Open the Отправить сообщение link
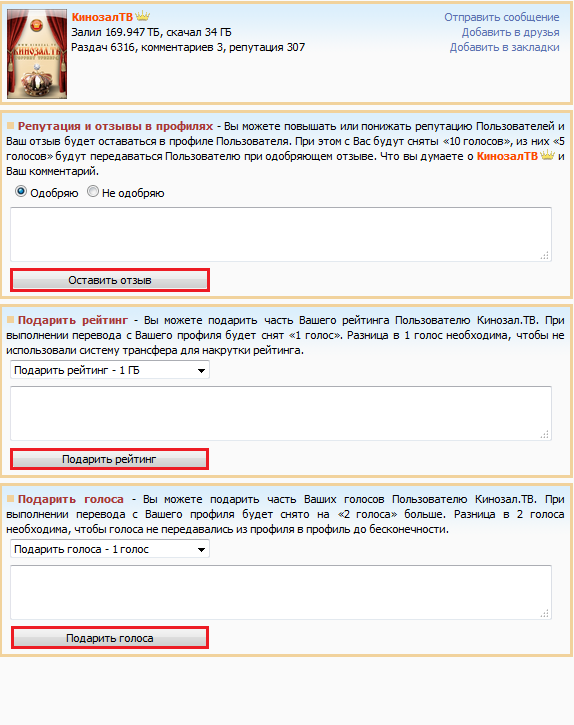Screen dimensions: 574x725 502,17
